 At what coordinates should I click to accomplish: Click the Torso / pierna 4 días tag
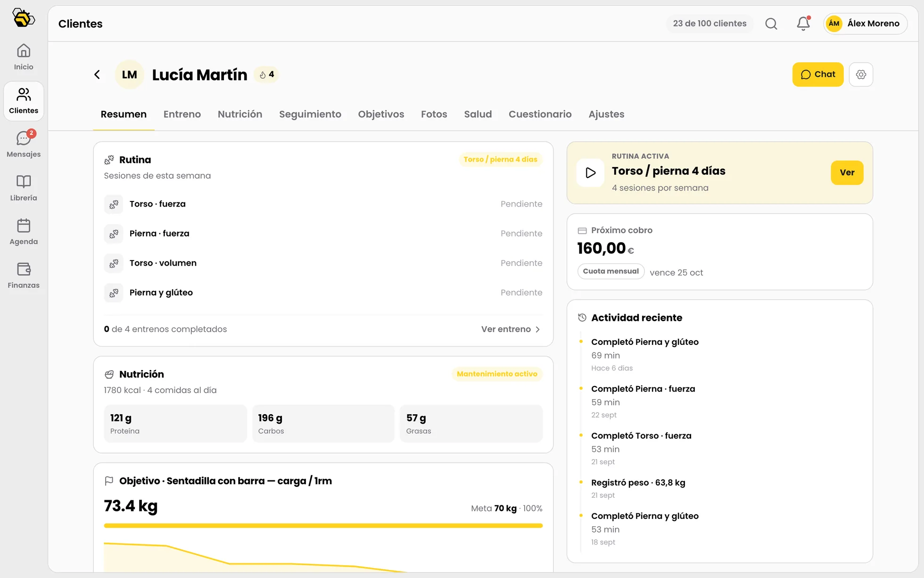[x=500, y=159]
